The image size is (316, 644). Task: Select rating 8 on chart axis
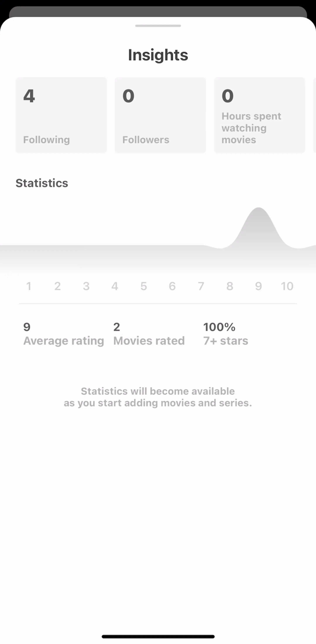[230, 286]
